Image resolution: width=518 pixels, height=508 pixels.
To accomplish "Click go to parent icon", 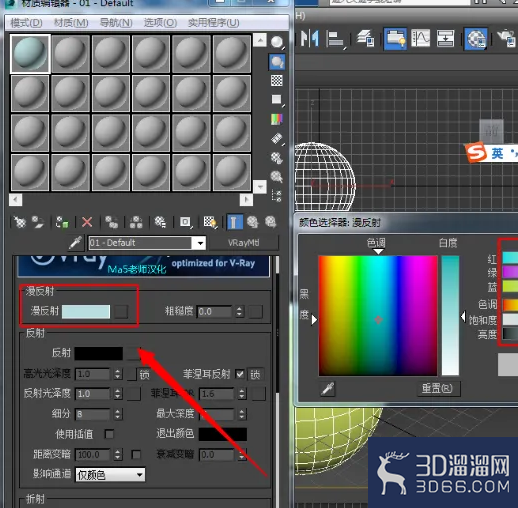I will point(253,222).
